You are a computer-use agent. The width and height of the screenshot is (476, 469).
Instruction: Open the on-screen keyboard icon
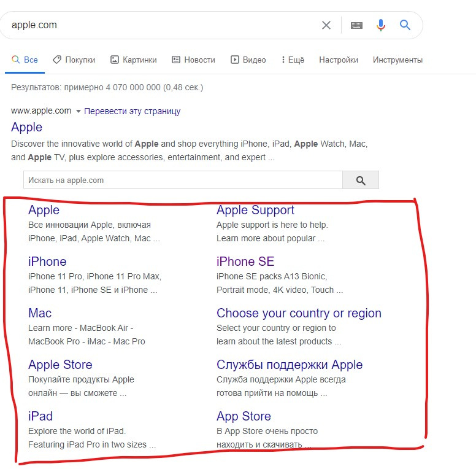click(356, 25)
